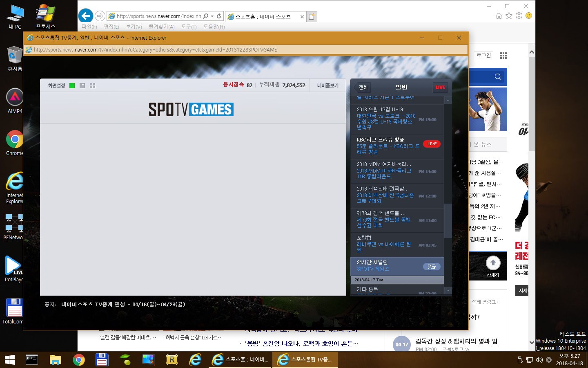Click the IE home icon

click(499, 16)
